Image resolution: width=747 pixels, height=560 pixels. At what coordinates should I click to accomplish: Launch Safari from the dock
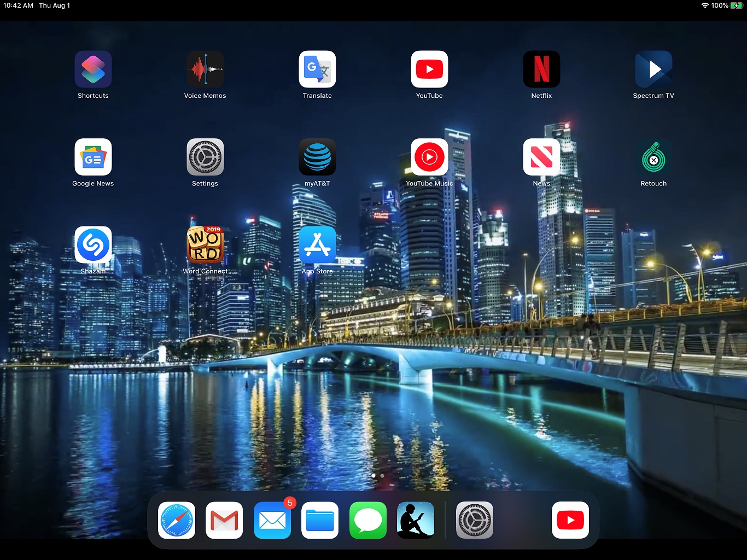[x=177, y=520]
